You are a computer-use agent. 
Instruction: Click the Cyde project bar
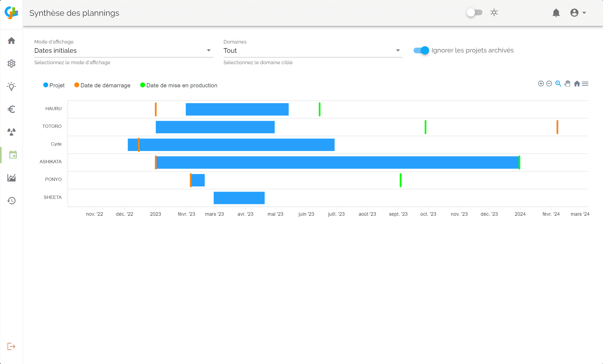(231, 145)
